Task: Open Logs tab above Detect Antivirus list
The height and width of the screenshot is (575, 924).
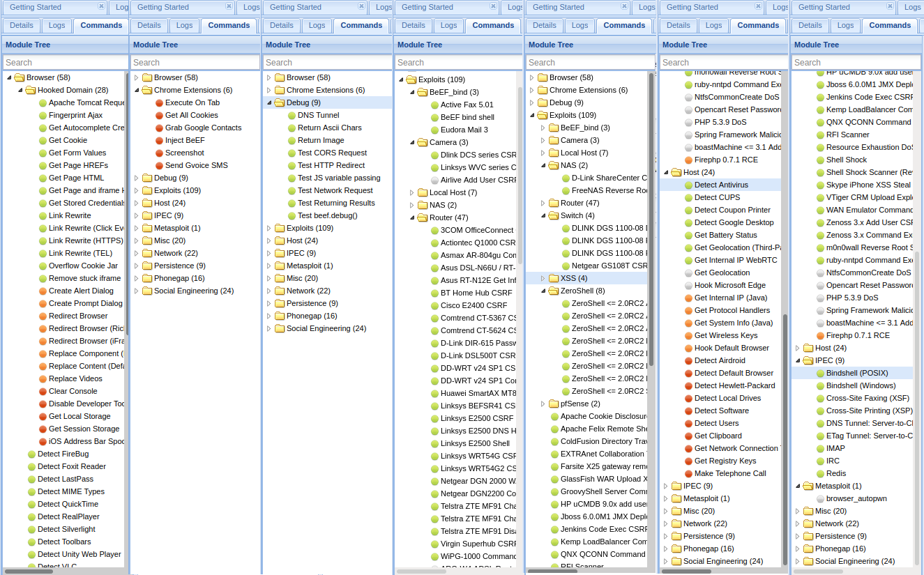Action: pos(714,25)
